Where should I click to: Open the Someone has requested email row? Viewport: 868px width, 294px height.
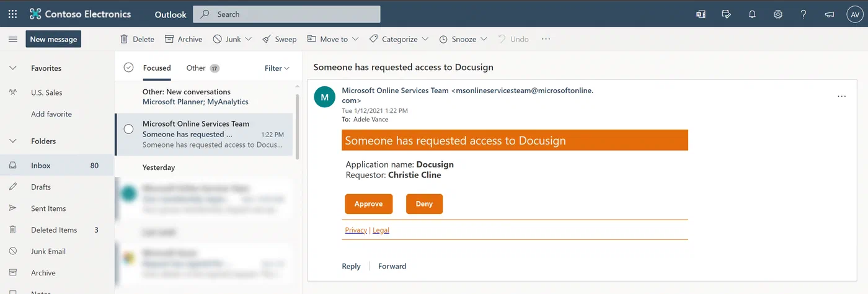coord(205,135)
